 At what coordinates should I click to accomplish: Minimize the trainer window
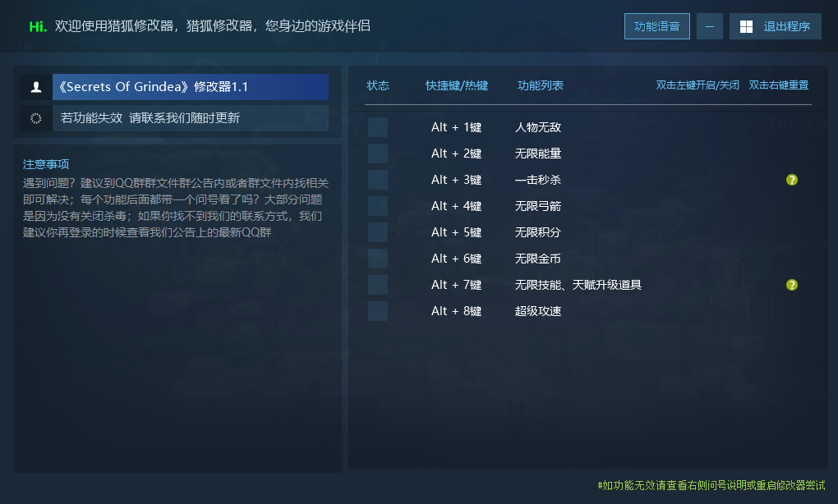point(710,26)
